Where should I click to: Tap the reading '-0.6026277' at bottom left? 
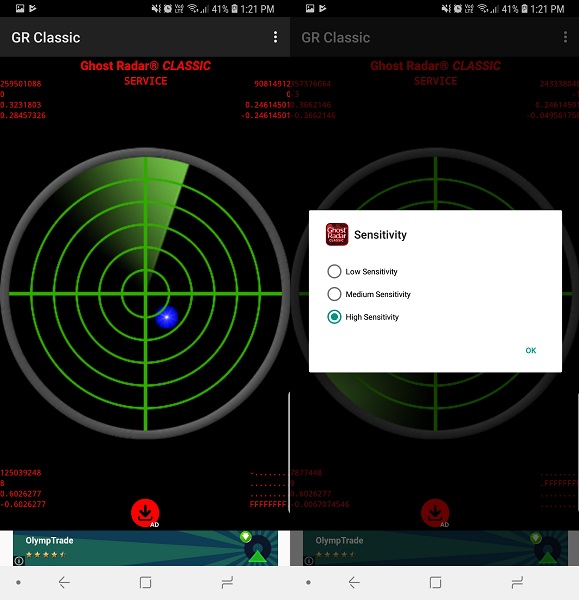point(23,504)
